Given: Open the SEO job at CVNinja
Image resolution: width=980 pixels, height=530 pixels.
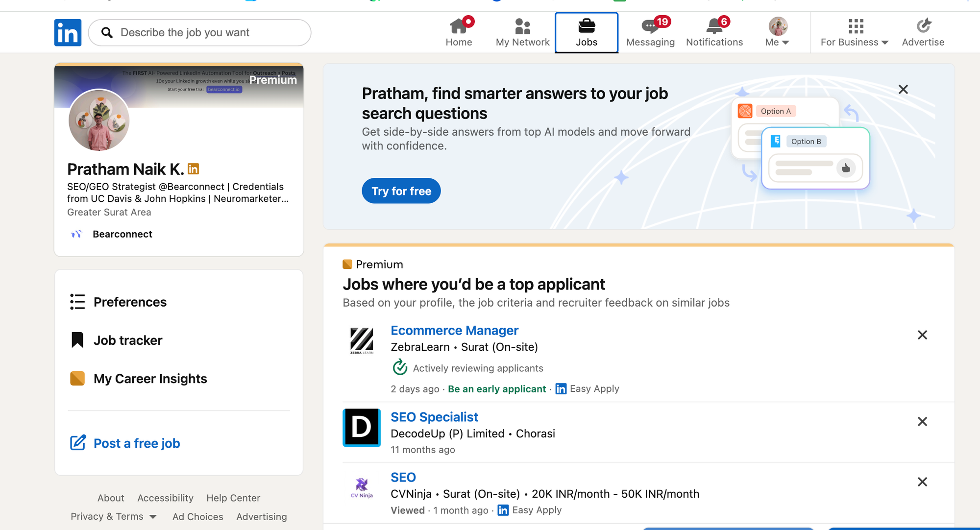Looking at the screenshot, I should [x=403, y=477].
